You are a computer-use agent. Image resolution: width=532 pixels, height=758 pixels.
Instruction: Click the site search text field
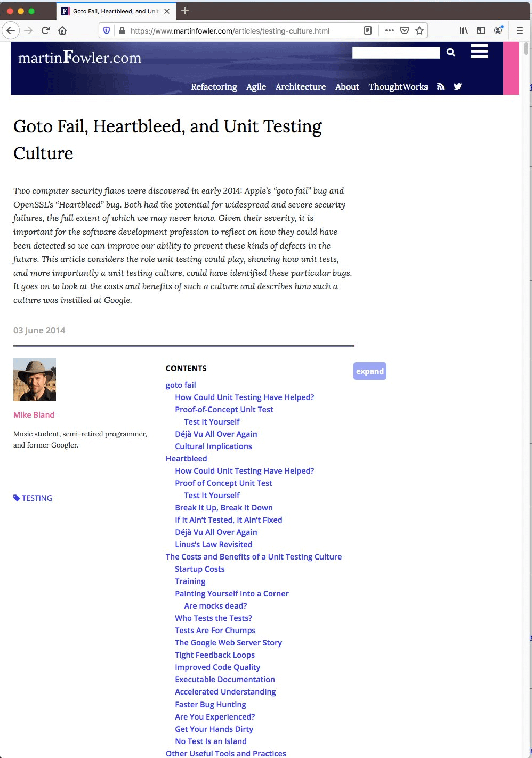(396, 53)
